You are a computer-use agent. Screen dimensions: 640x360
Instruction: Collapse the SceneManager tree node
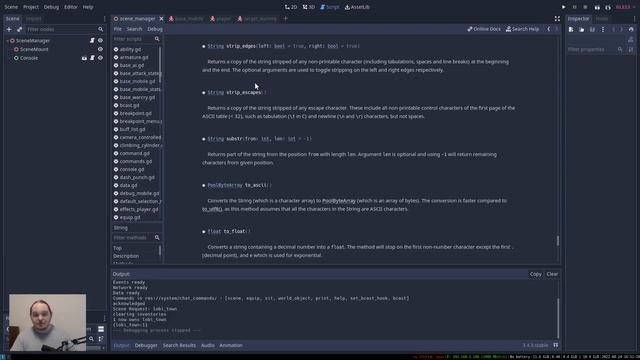7,41
